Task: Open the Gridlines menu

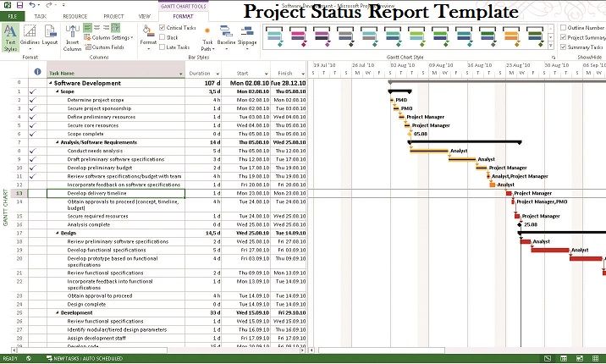Action: coord(30,38)
